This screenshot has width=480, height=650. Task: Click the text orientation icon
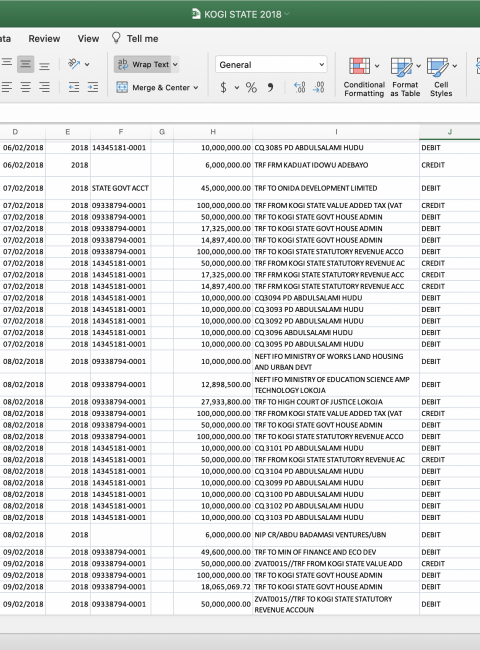click(x=74, y=64)
